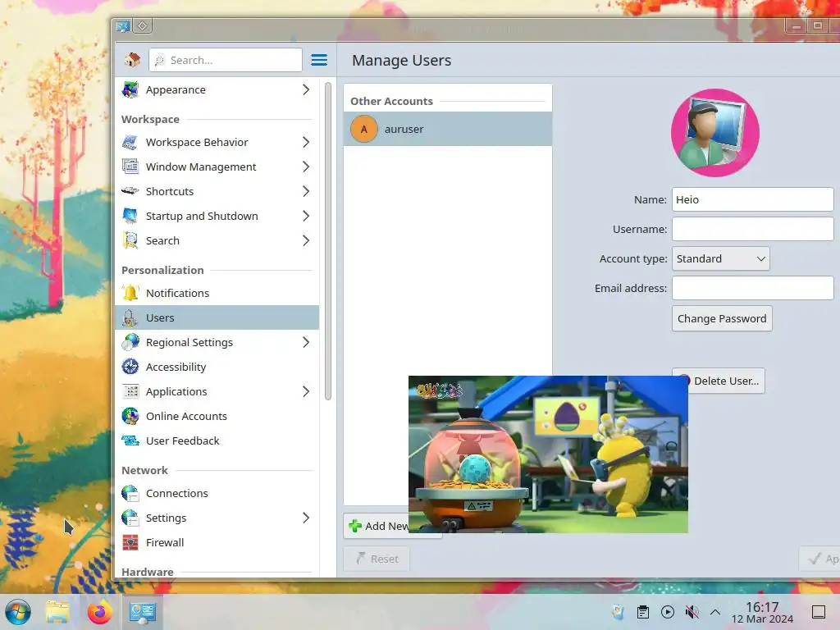This screenshot has width=840, height=630.
Task: Click the orange auruser avatar circle
Action: pyautogui.click(x=363, y=129)
